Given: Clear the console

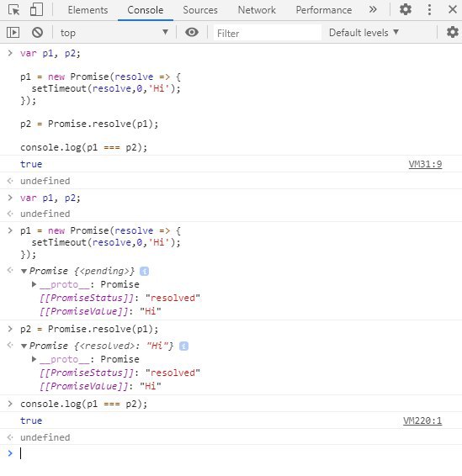Looking at the screenshot, I should pos(37,32).
